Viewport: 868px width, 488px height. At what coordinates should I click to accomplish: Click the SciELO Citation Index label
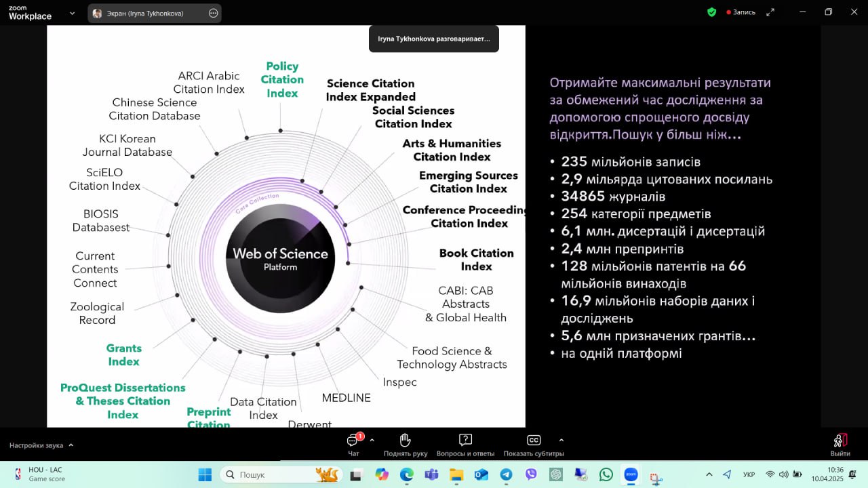pos(104,179)
